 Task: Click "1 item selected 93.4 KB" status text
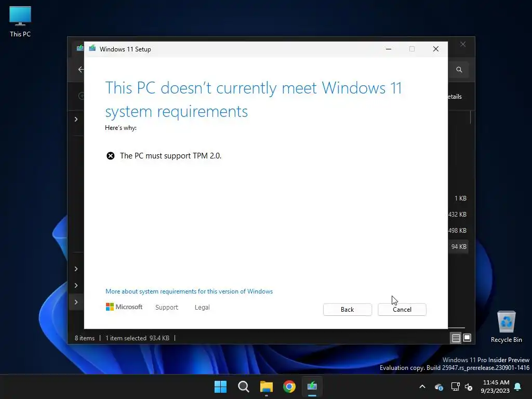[137, 338]
